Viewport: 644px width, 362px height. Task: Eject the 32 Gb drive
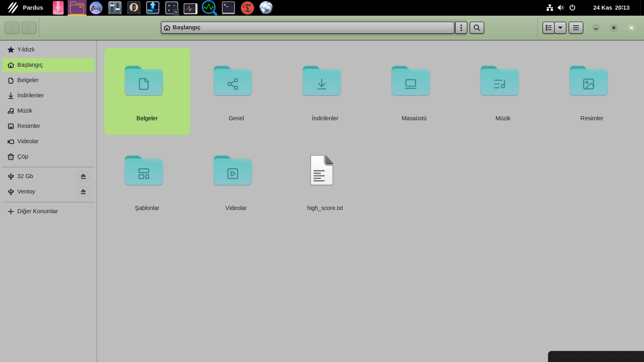click(x=83, y=177)
